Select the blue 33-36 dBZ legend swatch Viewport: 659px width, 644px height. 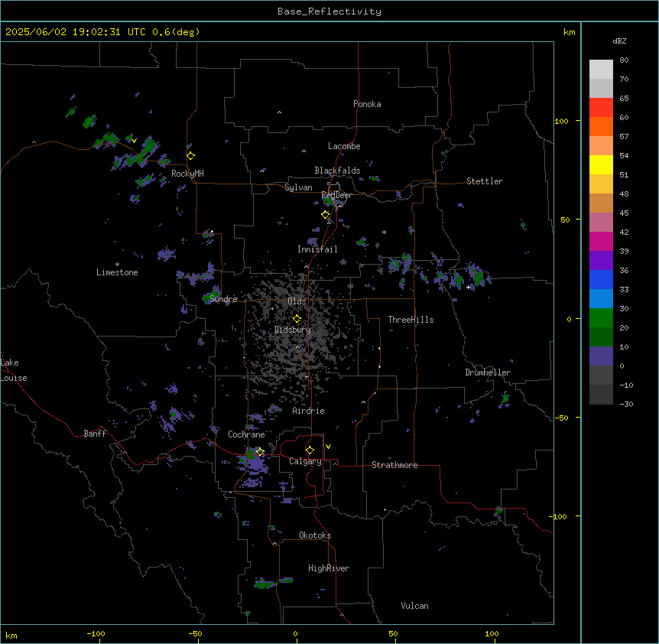[x=601, y=279]
